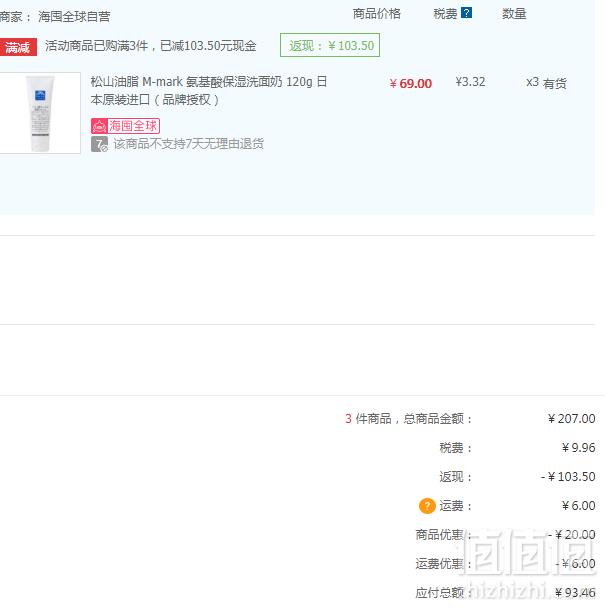605x608 pixels.
Task: Click the total tax value ¥9.96
Action: (x=579, y=448)
